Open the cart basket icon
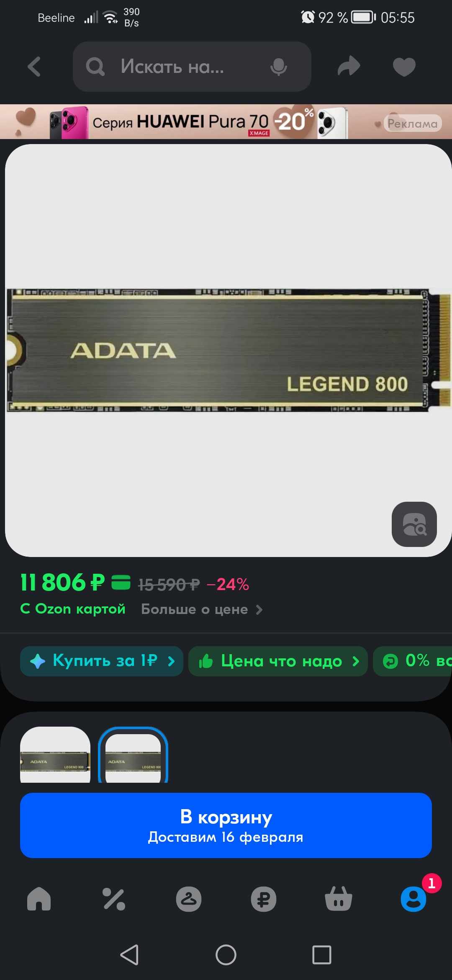Viewport: 452px width, 980px height. [x=339, y=899]
